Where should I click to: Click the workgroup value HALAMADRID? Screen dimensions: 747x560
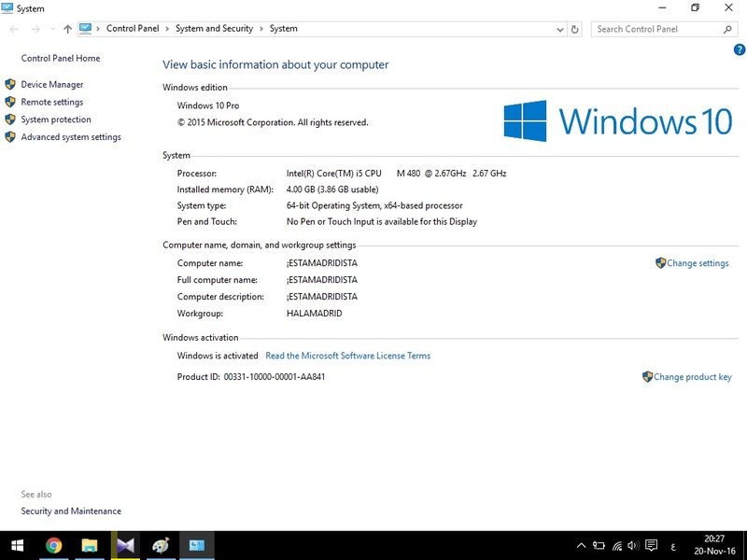point(315,314)
